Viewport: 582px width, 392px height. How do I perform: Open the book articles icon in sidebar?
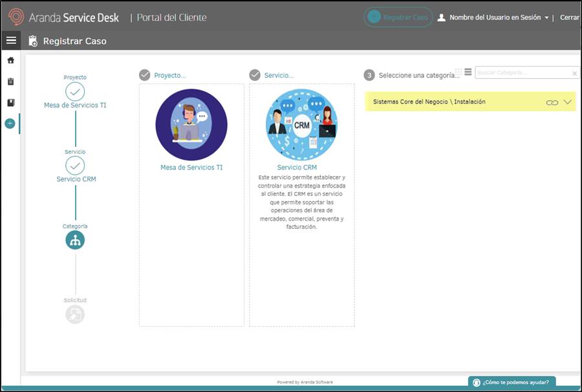(x=11, y=102)
